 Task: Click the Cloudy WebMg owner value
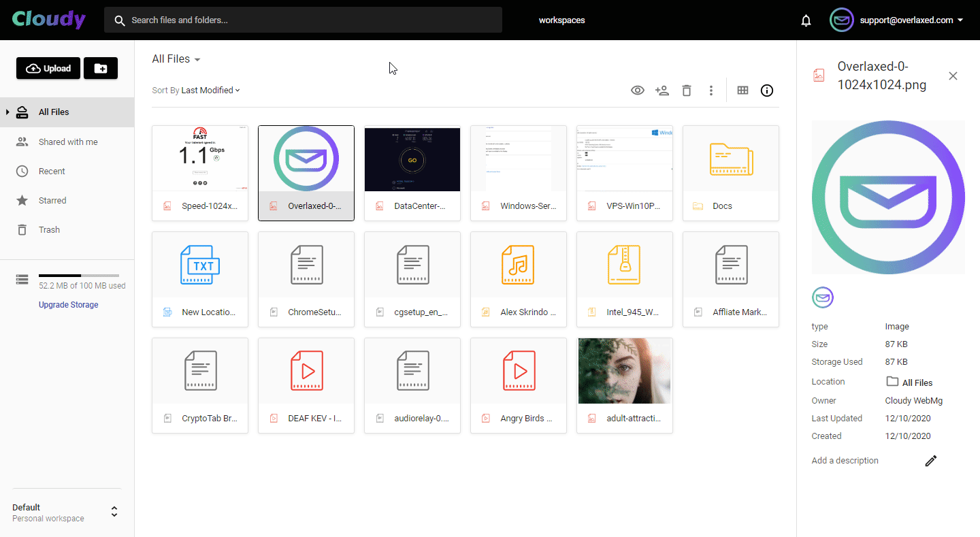914,401
